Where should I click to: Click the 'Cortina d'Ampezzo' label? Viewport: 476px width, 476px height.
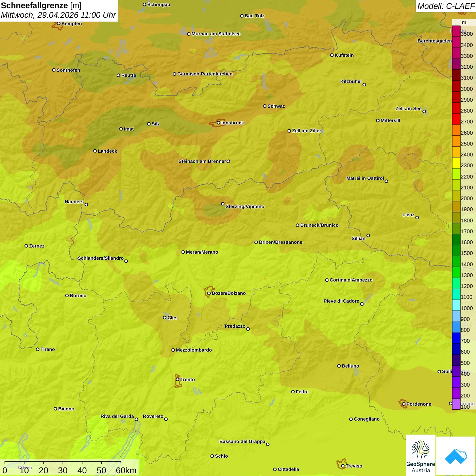point(351,280)
